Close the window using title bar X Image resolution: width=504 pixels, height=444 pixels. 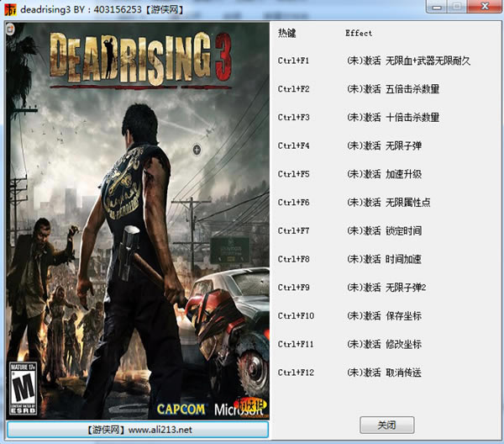tap(483, 7)
